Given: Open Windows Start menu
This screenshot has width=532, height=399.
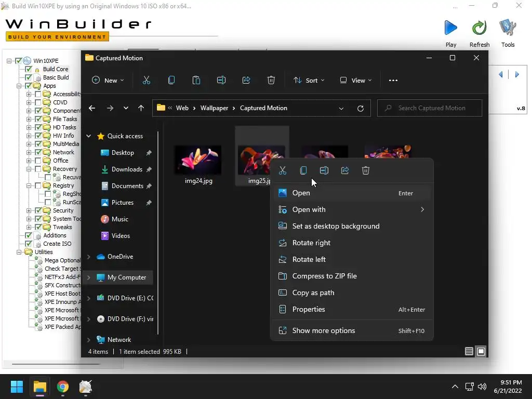Looking at the screenshot, I should coord(17,387).
